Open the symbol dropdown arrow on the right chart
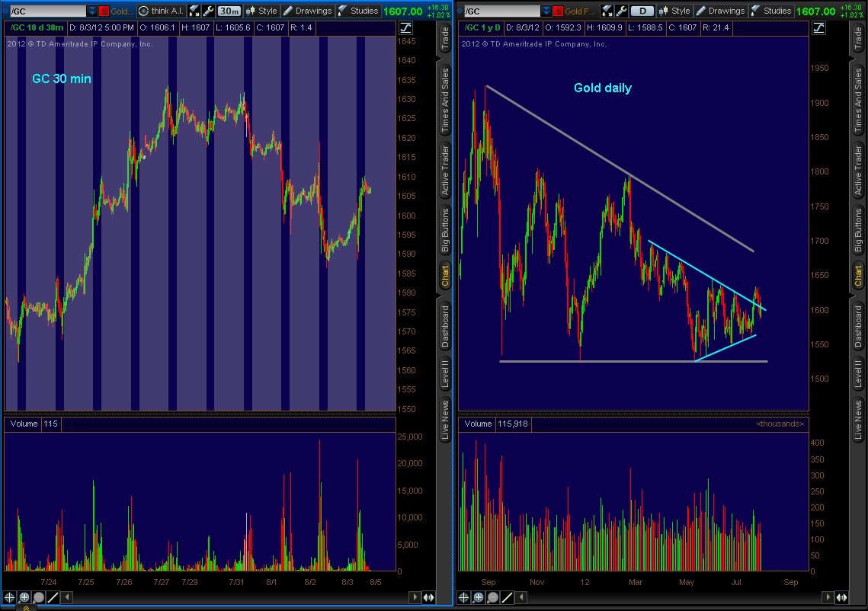 (545, 11)
